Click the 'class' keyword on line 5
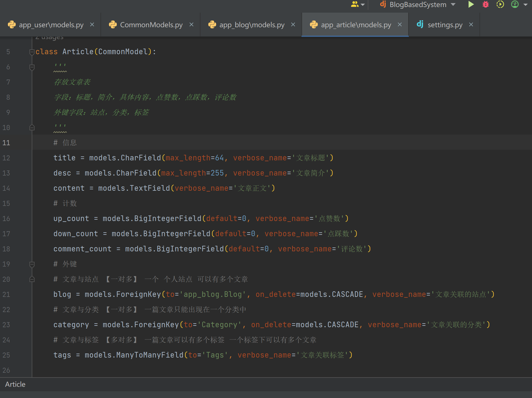This screenshot has height=398, width=532. click(x=47, y=52)
